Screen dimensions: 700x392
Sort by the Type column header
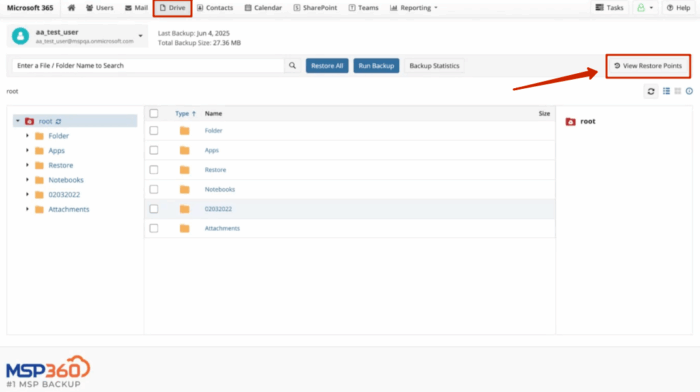coord(185,113)
